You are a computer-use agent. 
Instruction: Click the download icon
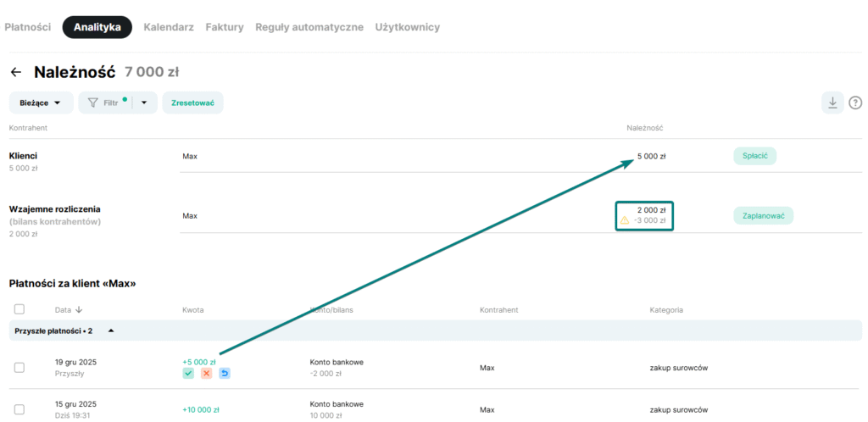pyautogui.click(x=832, y=103)
